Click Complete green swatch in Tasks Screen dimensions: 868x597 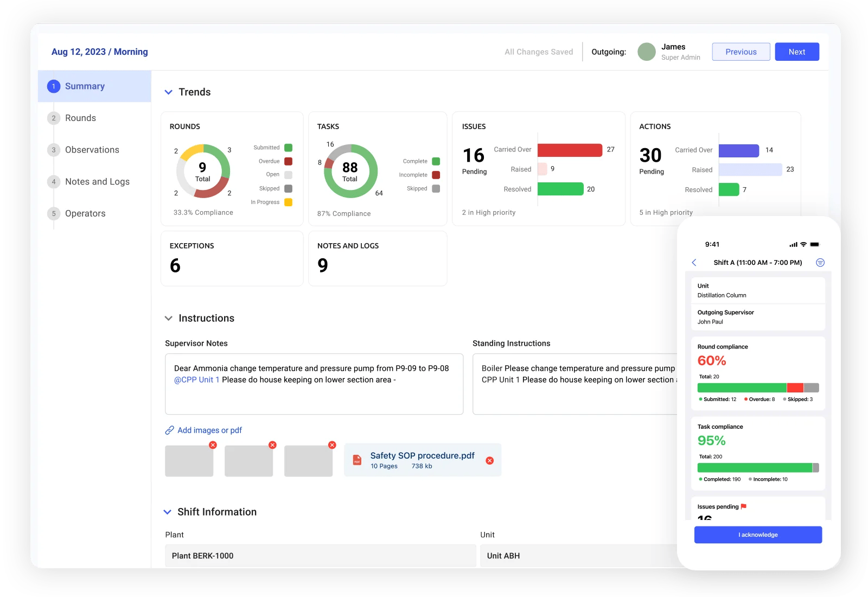436,161
